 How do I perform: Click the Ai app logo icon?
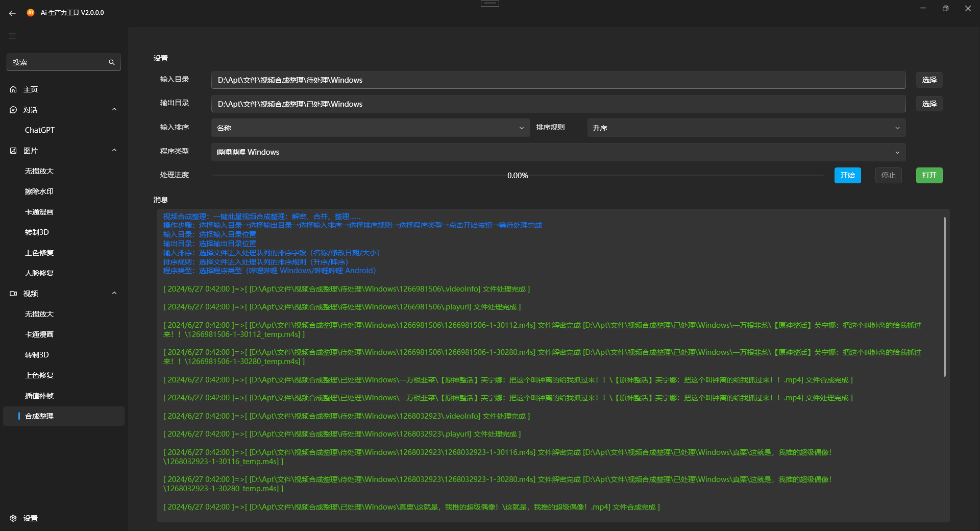[31, 12]
